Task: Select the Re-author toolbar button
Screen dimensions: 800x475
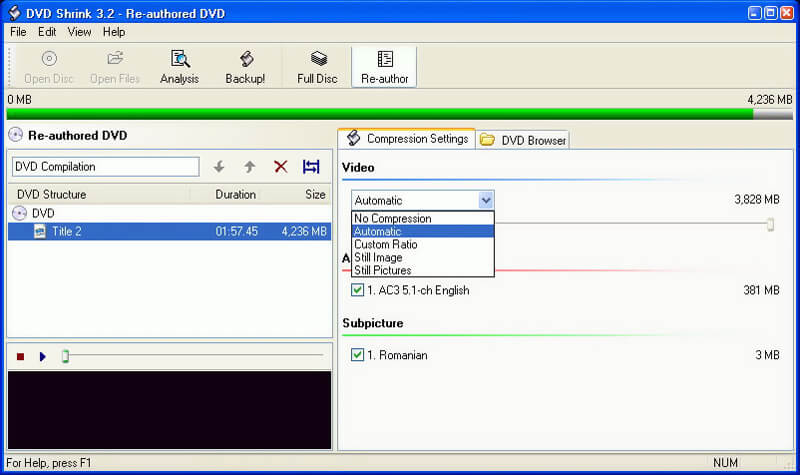Action: pyautogui.click(x=384, y=66)
